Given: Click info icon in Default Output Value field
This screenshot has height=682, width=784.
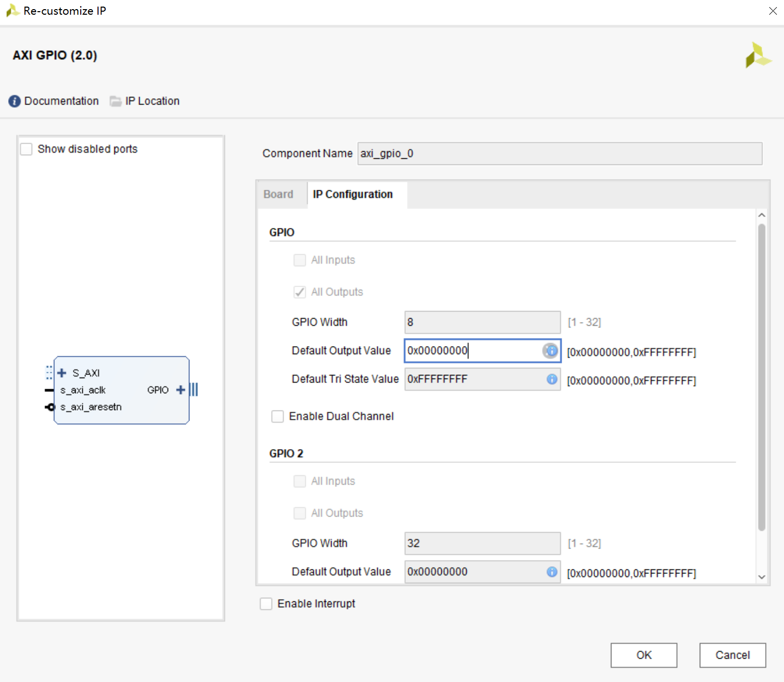Looking at the screenshot, I should [x=551, y=351].
